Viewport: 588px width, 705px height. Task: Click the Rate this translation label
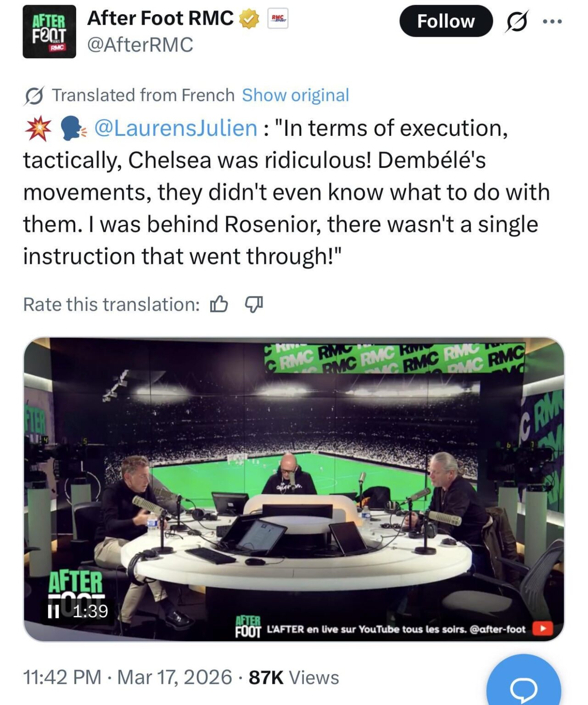pos(110,304)
